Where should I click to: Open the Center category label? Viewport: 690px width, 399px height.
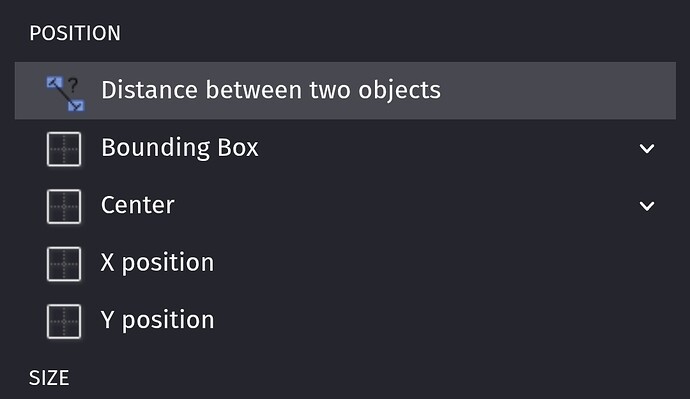(138, 205)
